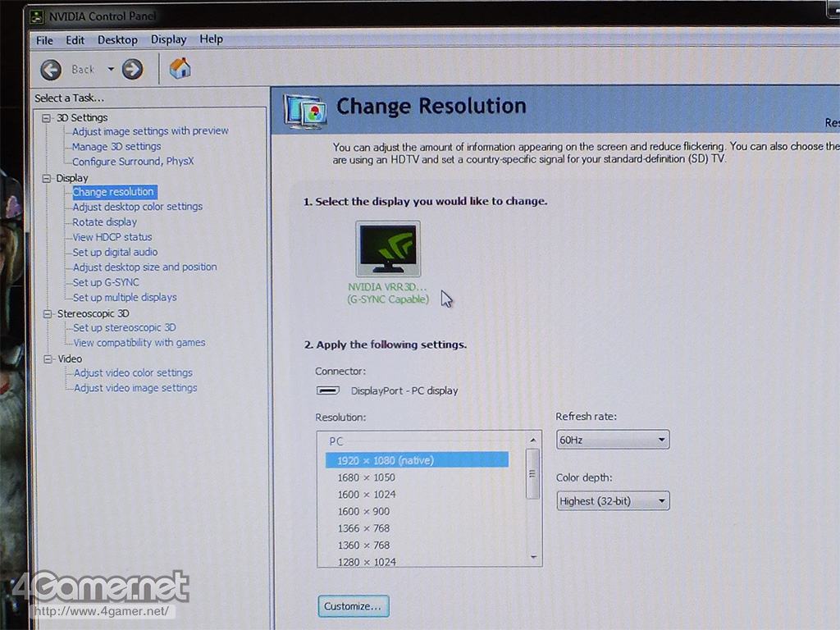
Task: Open Adjust video color settings
Action: click(x=133, y=373)
